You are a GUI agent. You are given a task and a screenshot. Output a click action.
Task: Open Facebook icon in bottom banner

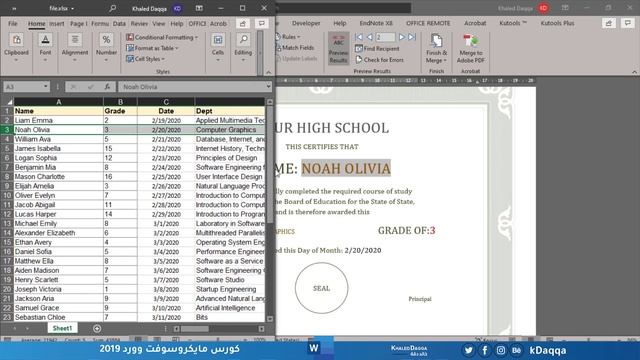pos(484,350)
